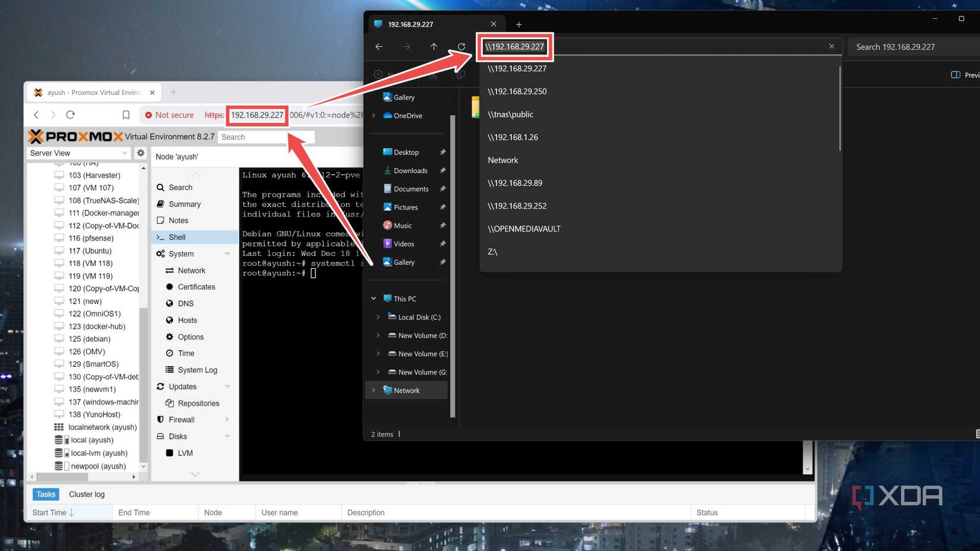Open Desktop folder in File Explorer

(x=406, y=152)
